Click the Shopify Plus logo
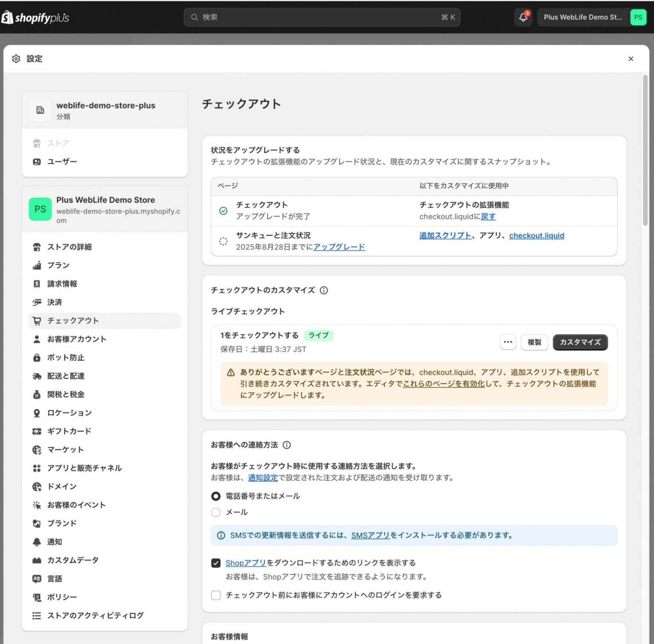Screen dimensions: 654x644 pos(36,17)
